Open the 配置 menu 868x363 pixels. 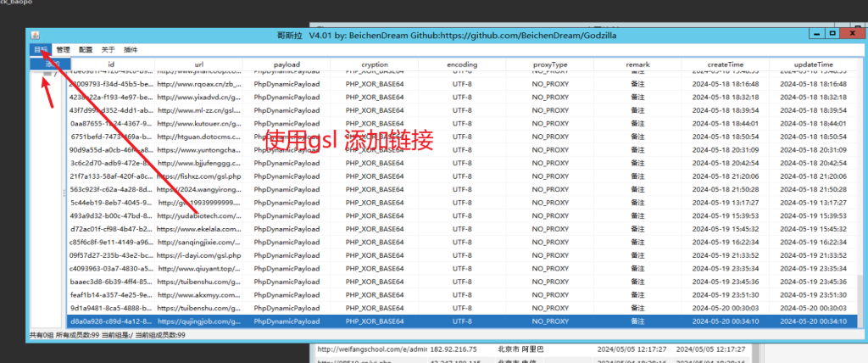86,50
